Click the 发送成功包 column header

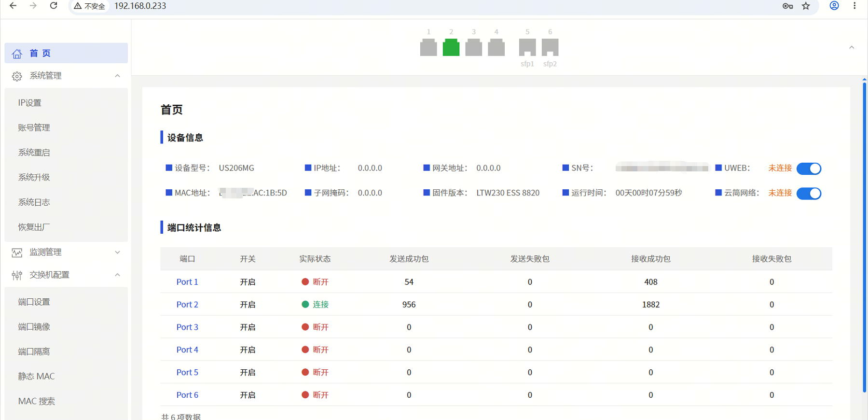pyautogui.click(x=409, y=259)
